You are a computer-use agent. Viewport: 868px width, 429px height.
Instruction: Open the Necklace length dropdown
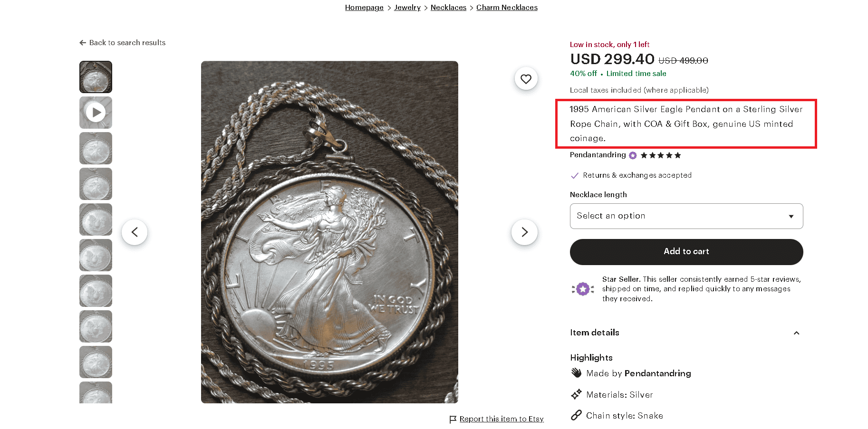[686, 216]
